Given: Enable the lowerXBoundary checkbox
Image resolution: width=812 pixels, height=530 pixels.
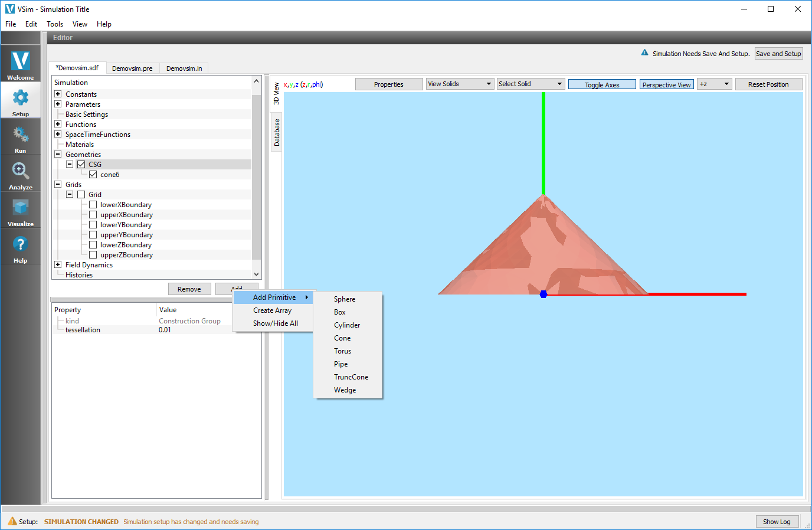Looking at the screenshot, I should (x=93, y=205).
